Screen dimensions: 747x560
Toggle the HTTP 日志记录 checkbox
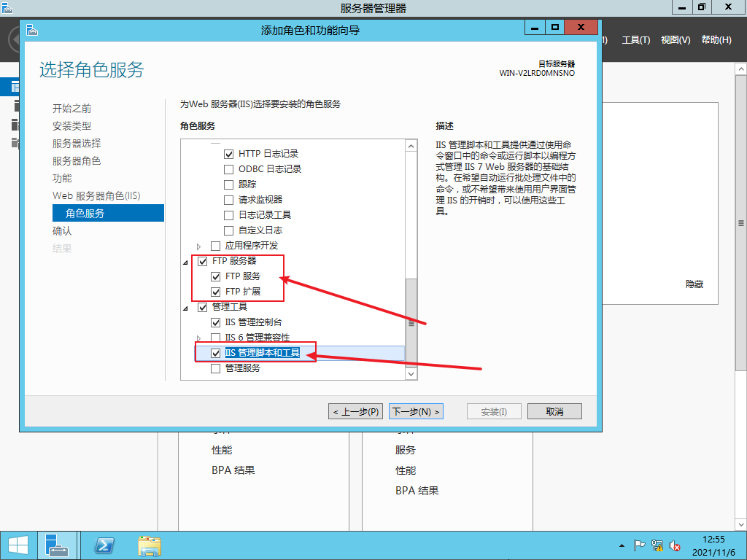(x=228, y=154)
